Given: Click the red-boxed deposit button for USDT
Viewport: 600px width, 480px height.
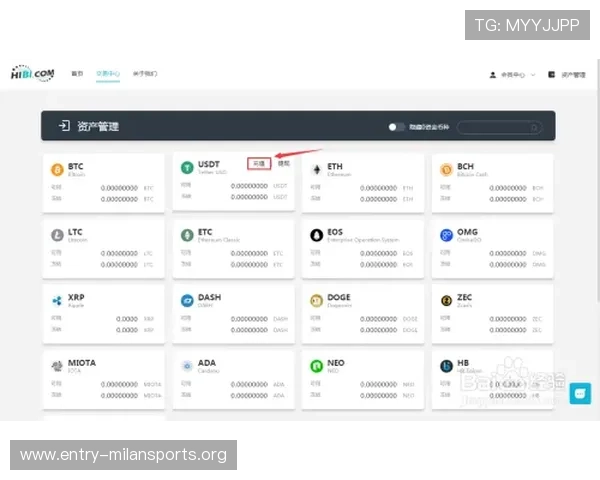Looking at the screenshot, I should pos(259,162).
